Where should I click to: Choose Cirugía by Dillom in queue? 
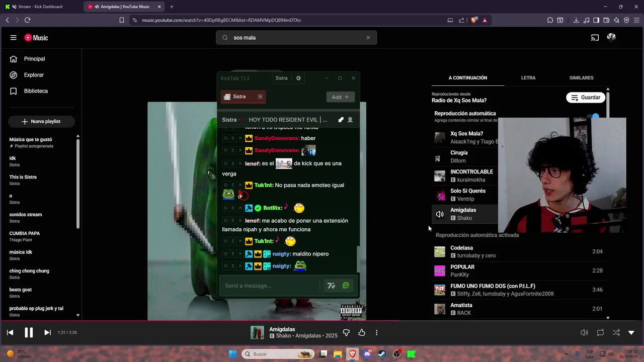[x=465, y=156]
